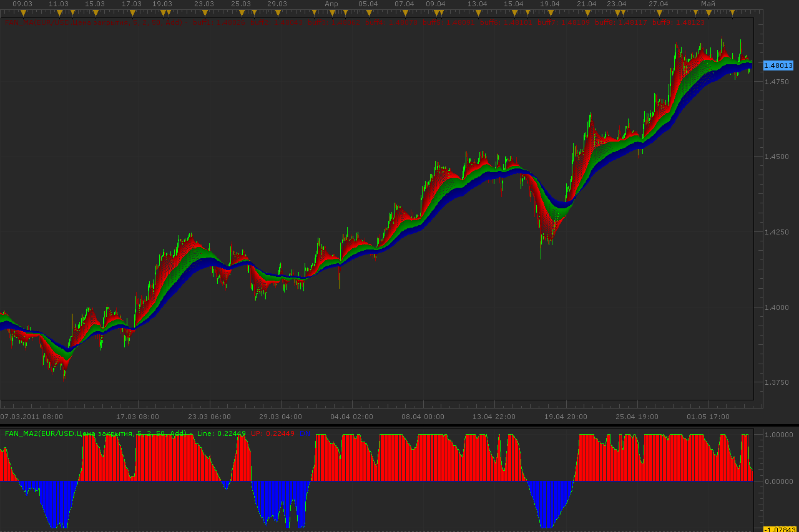Click the 29.03 04:00 time label
This screenshot has height=532, width=799.
pyautogui.click(x=281, y=417)
